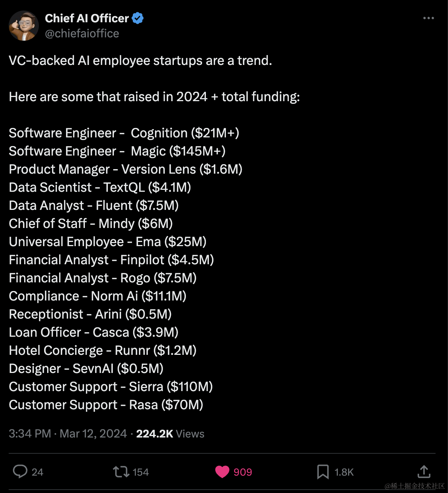Toggle the pink heart like button
The height and width of the screenshot is (493, 448).
pyautogui.click(x=222, y=471)
